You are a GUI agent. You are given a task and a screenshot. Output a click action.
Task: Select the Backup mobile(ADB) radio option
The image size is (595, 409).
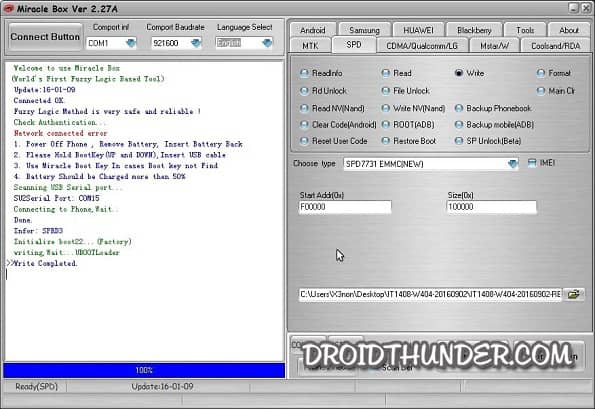(x=494, y=124)
